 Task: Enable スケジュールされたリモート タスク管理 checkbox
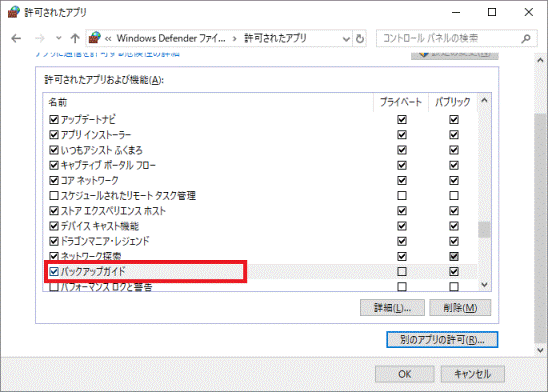tap(54, 195)
